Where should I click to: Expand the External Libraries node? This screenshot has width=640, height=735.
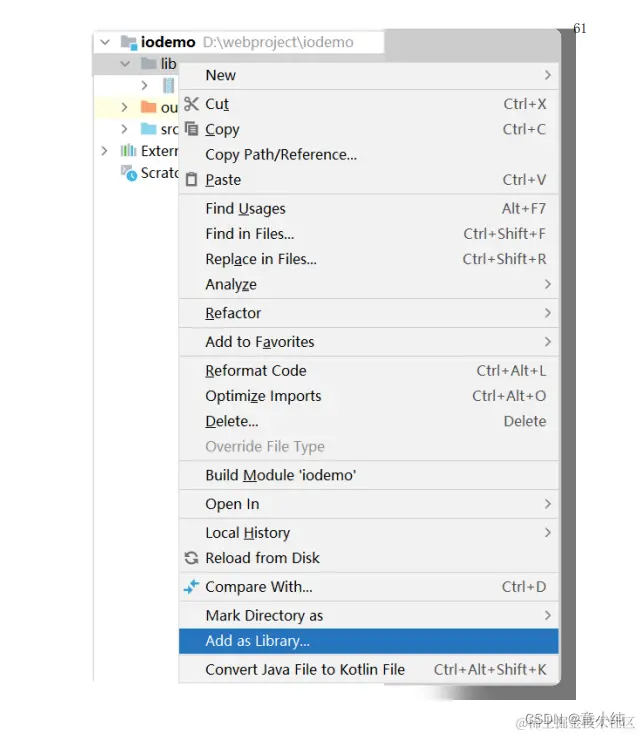[x=105, y=150]
